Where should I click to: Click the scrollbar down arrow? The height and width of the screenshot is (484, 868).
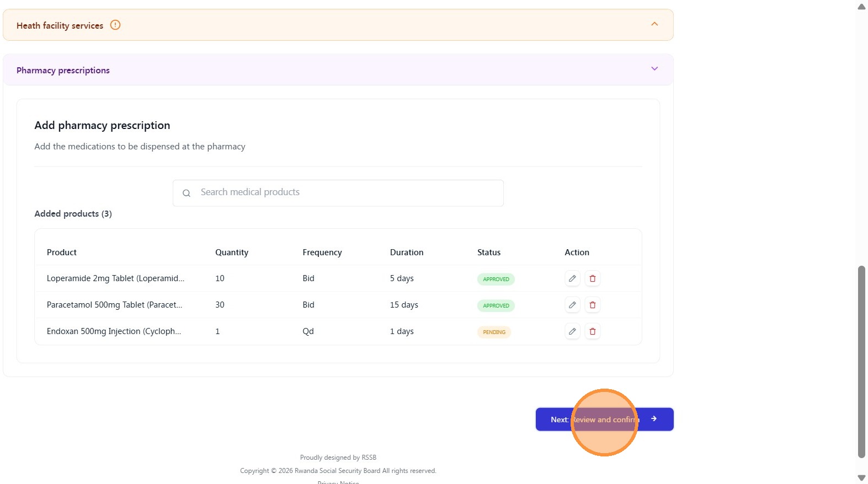[861, 478]
